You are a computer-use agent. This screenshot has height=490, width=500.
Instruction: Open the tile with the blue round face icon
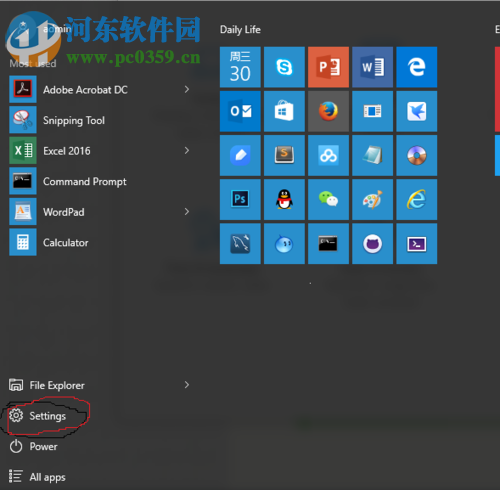pyautogui.click(x=284, y=244)
